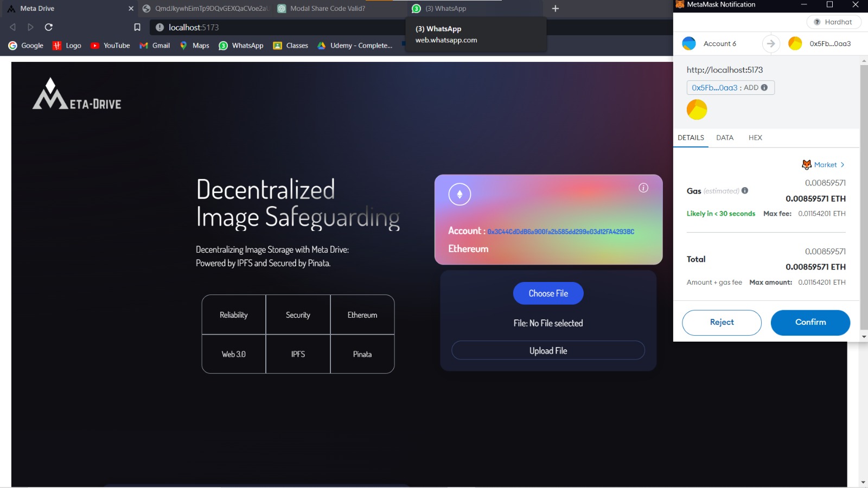Click the IPFS feature tile
The image size is (868, 488).
pyautogui.click(x=298, y=354)
